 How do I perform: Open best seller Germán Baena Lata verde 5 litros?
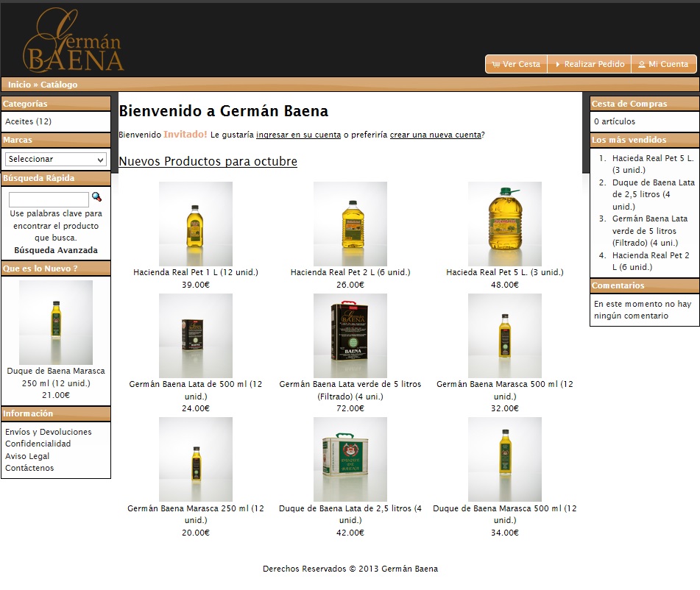click(649, 231)
